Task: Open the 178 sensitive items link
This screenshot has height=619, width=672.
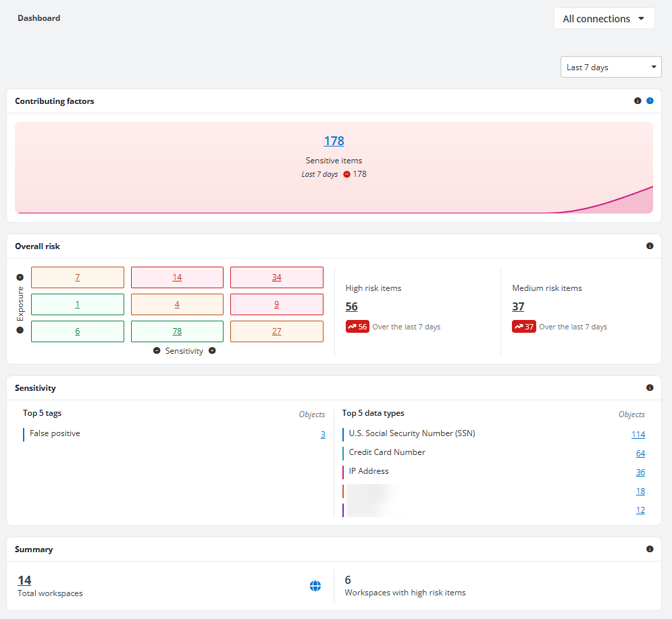Action: [334, 141]
